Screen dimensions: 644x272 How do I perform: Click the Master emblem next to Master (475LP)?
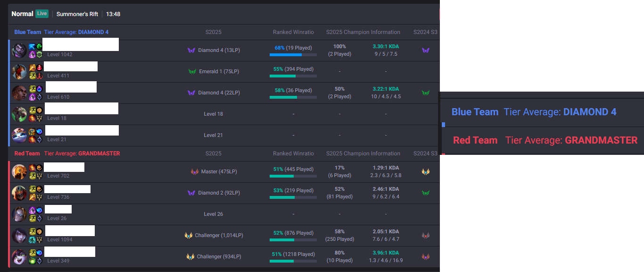[195, 172]
